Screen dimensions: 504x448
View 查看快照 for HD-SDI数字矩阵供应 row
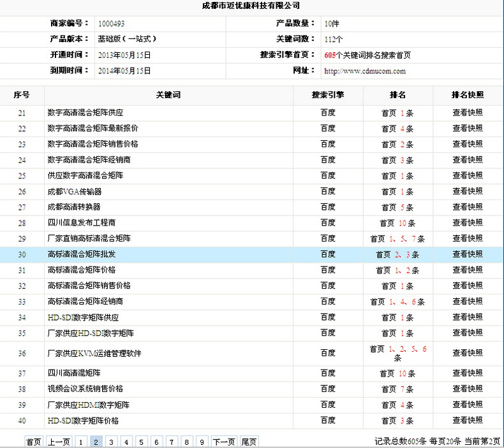(x=468, y=317)
